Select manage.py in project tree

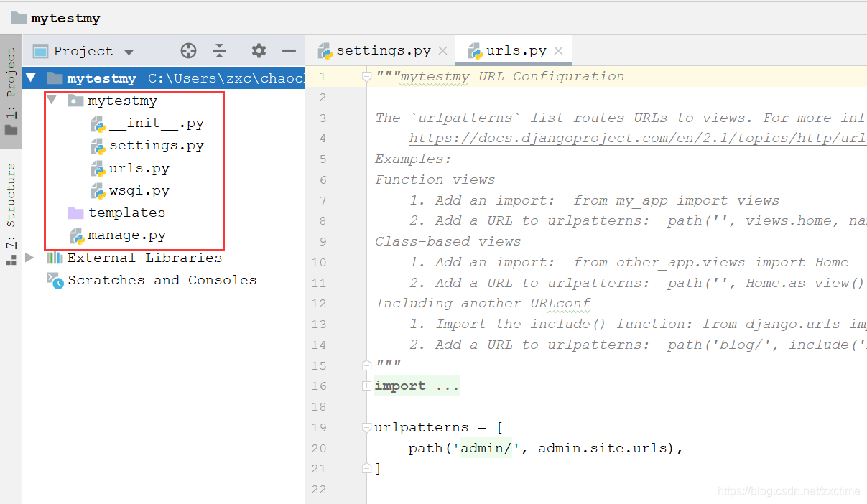click(126, 235)
